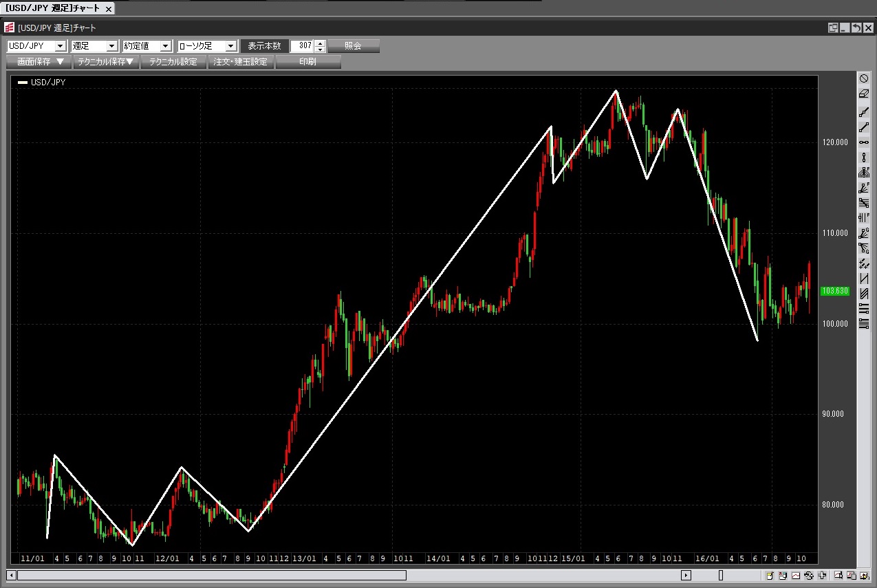Viewport: 877px width, 588px height.
Task: Open テクニカル設定 settings
Action: click(x=173, y=62)
